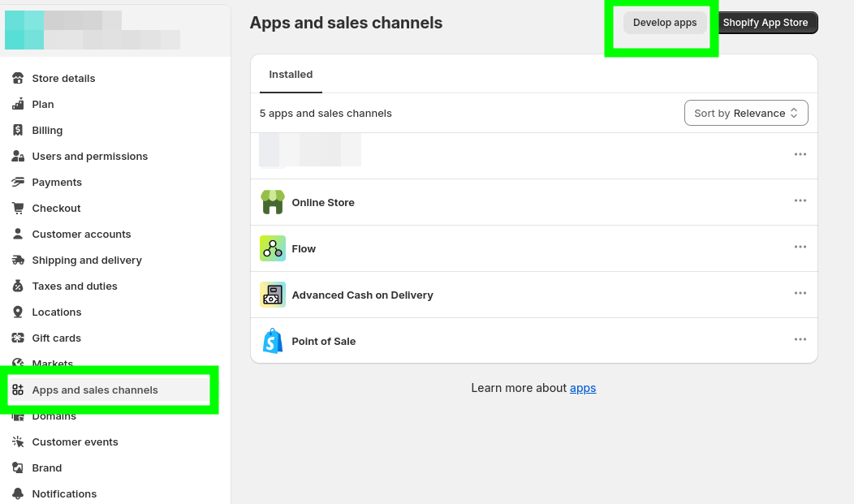This screenshot has height=504, width=854.
Task: Follow the 'apps' learn more link
Action: pos(583,388)
